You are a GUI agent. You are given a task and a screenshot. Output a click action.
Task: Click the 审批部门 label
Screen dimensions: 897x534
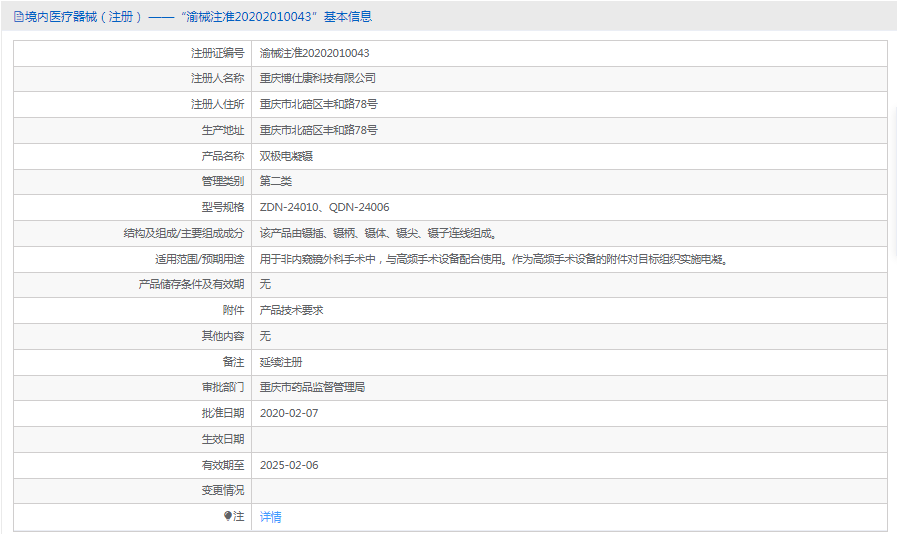pyautogui.click(x=223, y=387)
